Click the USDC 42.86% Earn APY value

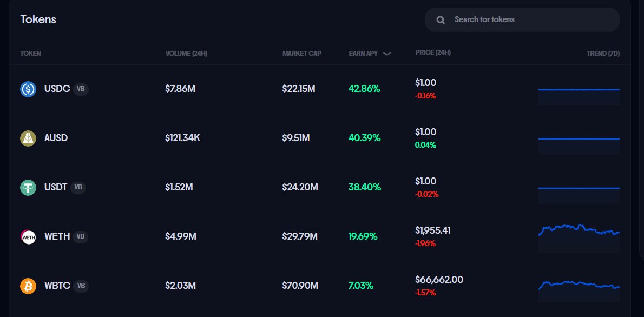pos(364,89)
